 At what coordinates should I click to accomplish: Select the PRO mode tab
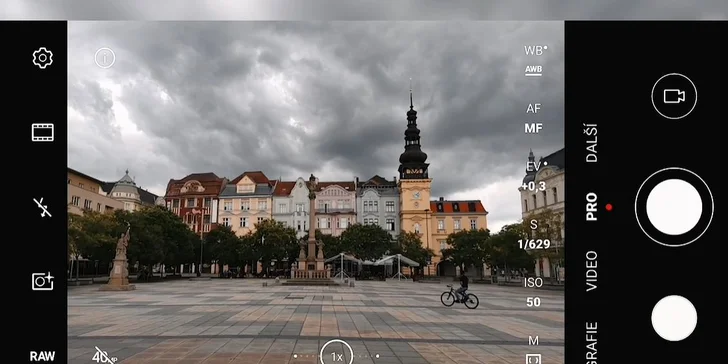592,207
